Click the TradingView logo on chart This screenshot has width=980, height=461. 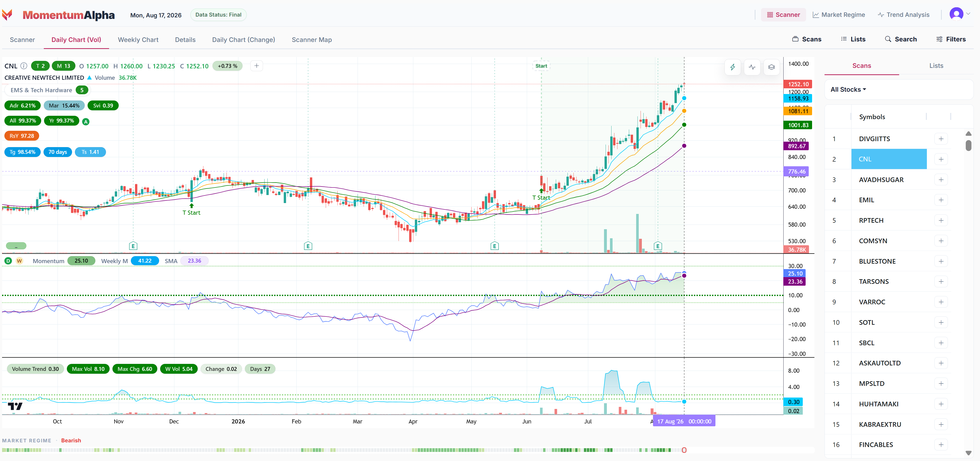point(15,406)
